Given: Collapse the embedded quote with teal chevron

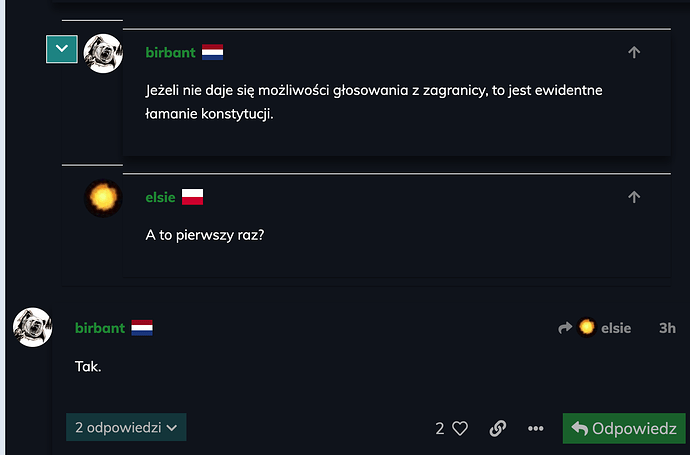Looking at the screenshot, I should tap(62, 48).
